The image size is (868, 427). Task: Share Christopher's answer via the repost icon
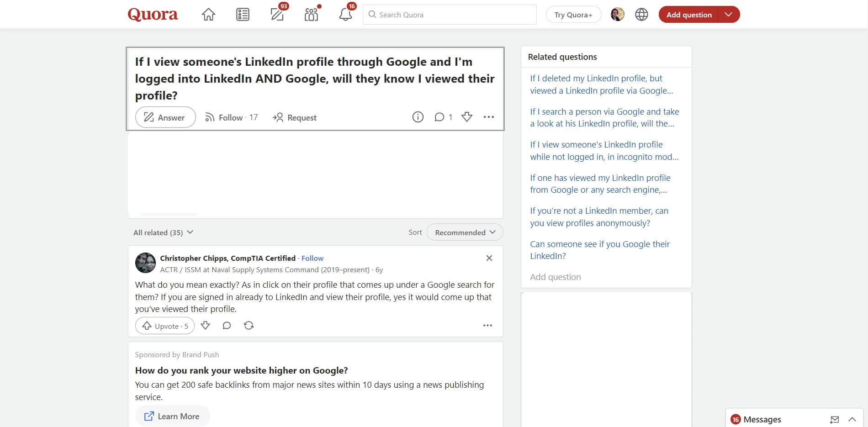pos(249,325)
